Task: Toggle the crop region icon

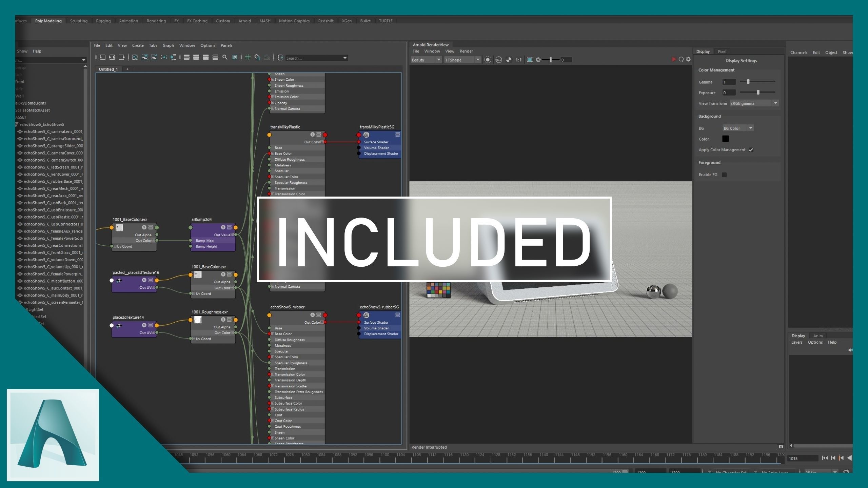Action: pos(530,60)
